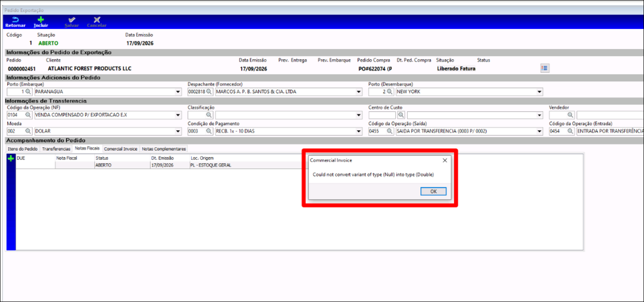
Task: Click the Salvar checkmark in the toolbar
Action: tap(71, 20)
